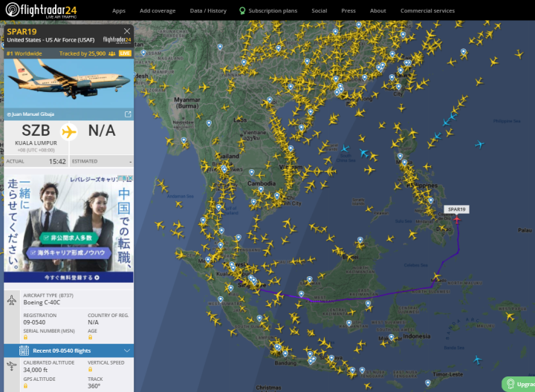Click the calendar icon beside Recent flights
This screenshot has height=392, width=535.
coord(24,350)
